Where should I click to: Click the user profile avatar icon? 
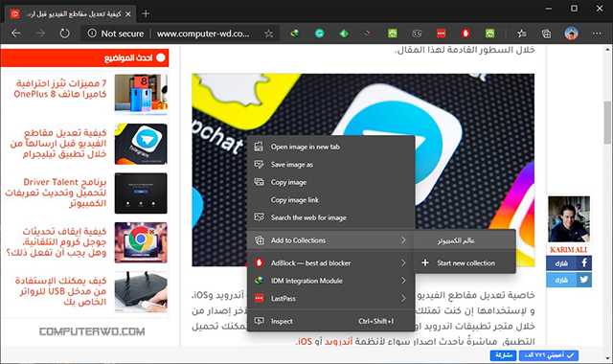571,34
